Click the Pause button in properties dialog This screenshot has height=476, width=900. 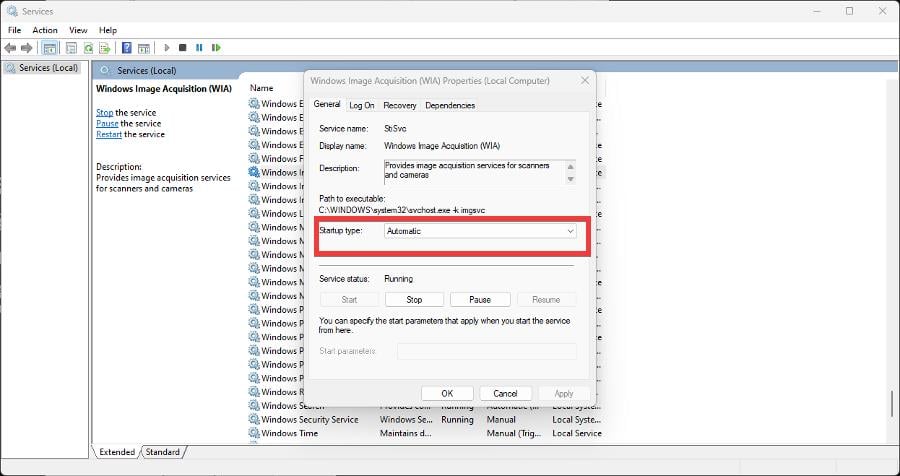480,300
